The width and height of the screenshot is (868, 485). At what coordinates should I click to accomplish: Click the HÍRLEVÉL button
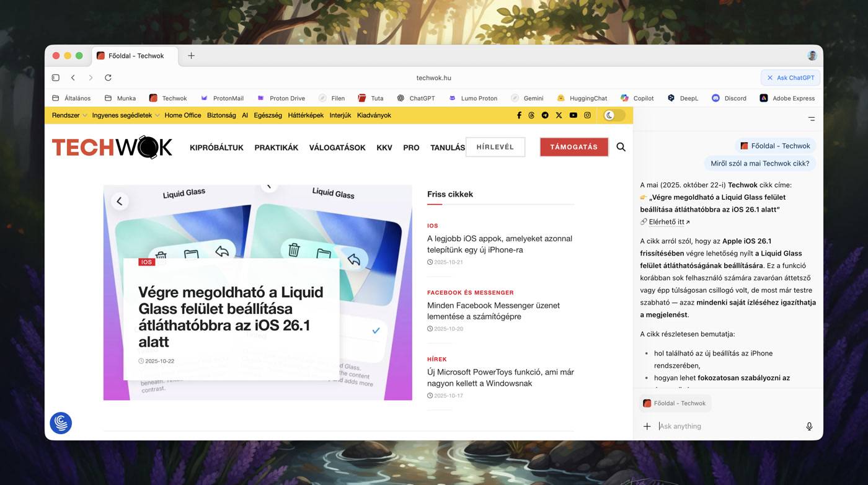click(495, 147)
